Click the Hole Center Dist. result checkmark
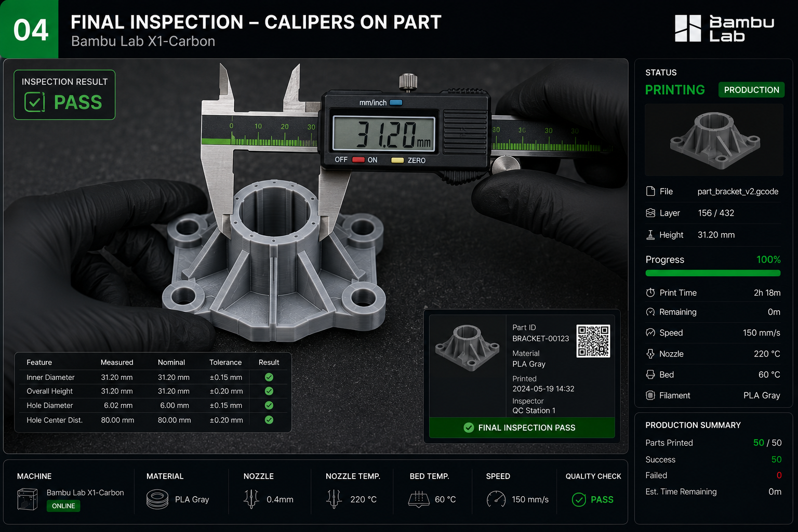Image resolution: width=798 pixels, height=532 pixels. point(269,420)
